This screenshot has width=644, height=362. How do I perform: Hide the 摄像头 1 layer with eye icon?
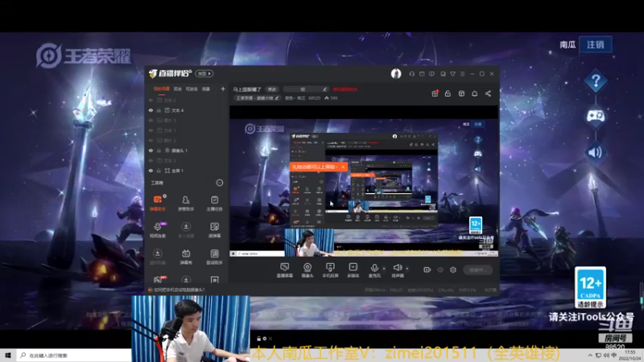[x=151, y=150]
